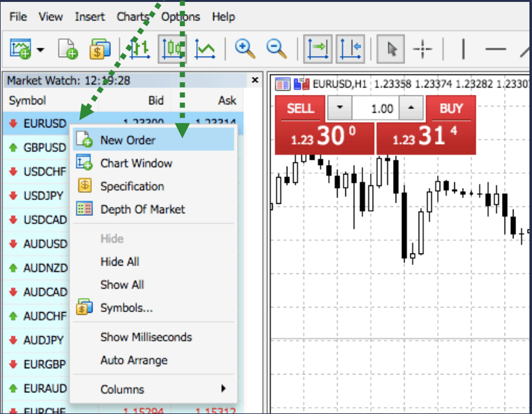Click the Zoom Out magnifier icon
The height and width of the screenshot is (414, 532).
pyautogui.click(x=277, y=48)
